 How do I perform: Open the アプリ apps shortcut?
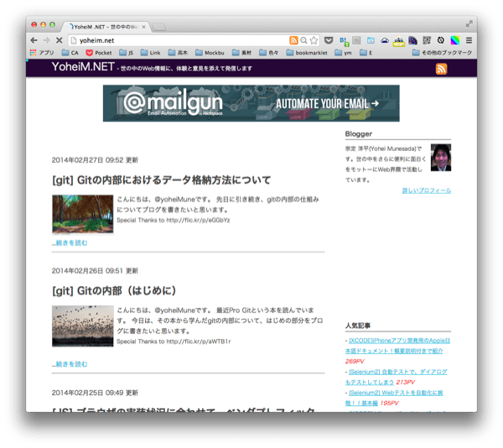point(42,53)
